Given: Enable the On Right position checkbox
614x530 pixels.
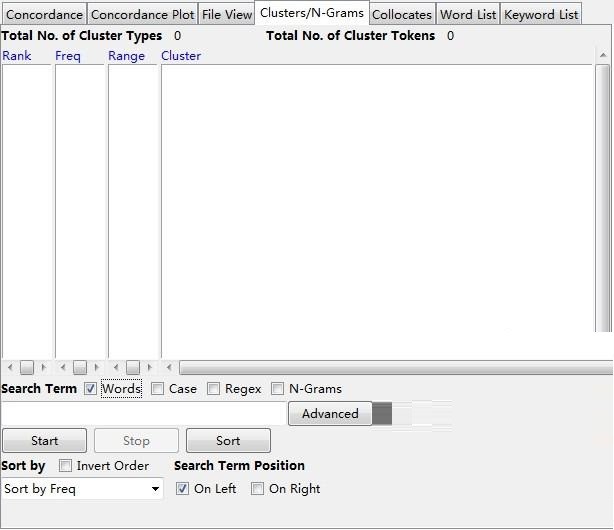Looking at the screenshot, I should (x=258, y=489).
